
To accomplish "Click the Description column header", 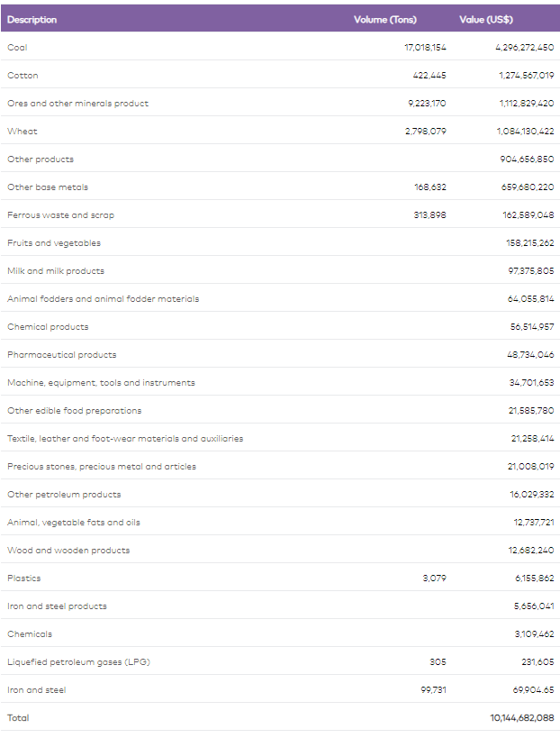I will coord(32,19).
